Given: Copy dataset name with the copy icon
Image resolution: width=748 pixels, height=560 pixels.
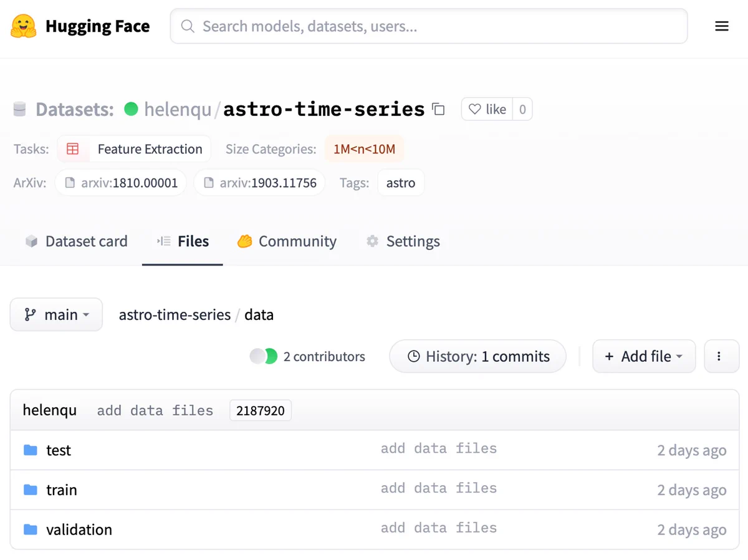Looking at the screenshot, I should pos(439,109).
